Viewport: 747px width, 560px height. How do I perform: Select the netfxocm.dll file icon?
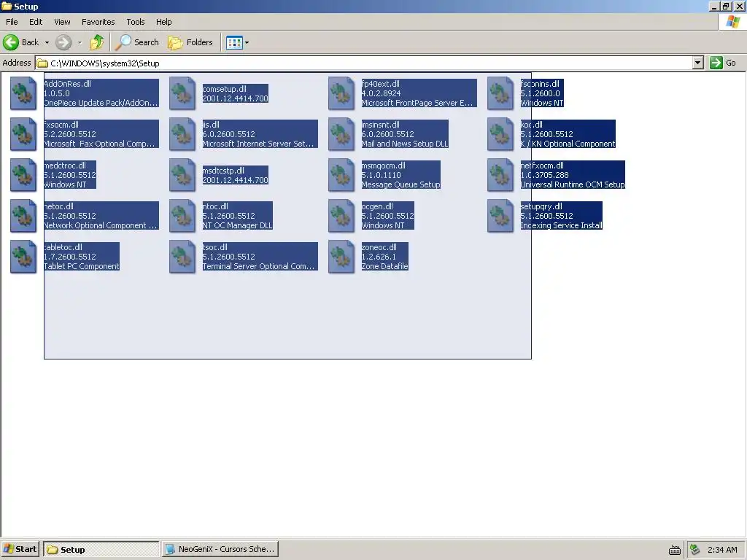[x=500, y=175]
